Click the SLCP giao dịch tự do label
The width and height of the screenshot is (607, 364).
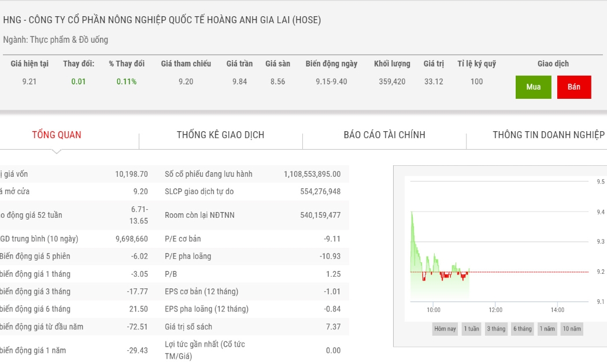199,191
